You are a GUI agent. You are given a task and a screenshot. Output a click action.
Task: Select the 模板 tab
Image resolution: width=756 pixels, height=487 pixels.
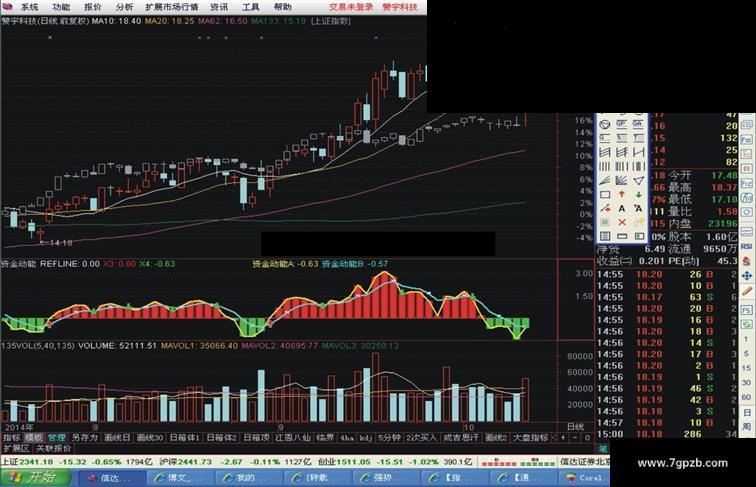(x=34, y=437)
